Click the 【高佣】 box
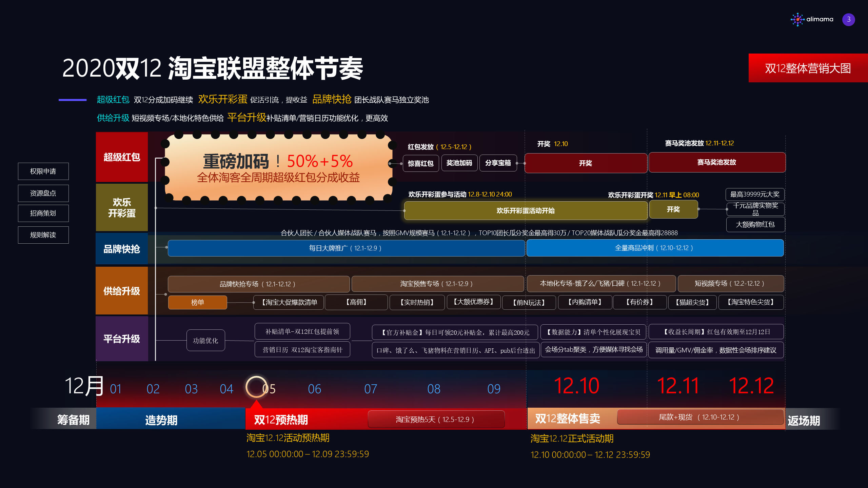The height and width of the screenshot is (488, 868). click(x=356, y=302)
